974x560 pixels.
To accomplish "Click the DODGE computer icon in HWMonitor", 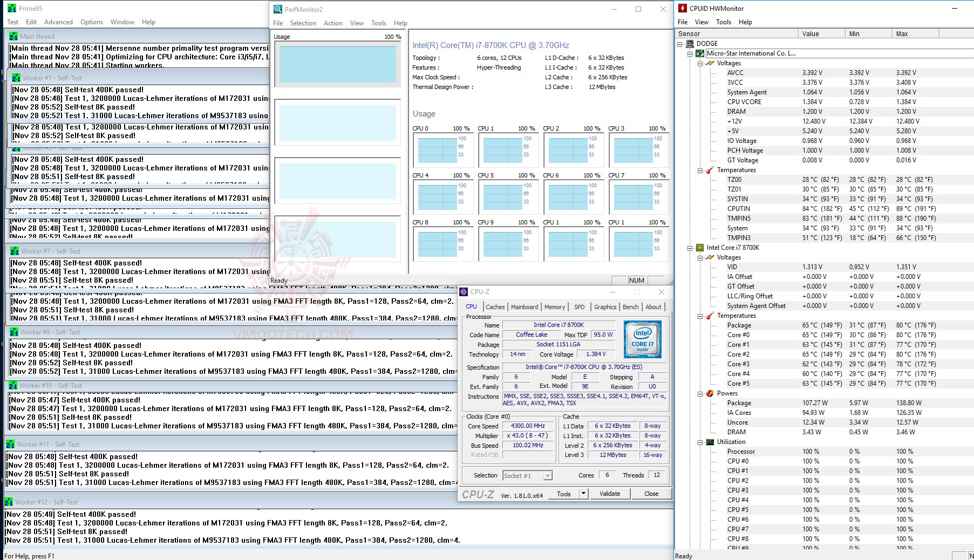I will point(690,44).
